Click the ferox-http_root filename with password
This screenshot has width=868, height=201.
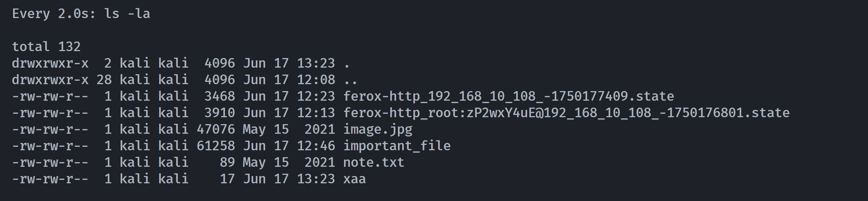[566, 113]
